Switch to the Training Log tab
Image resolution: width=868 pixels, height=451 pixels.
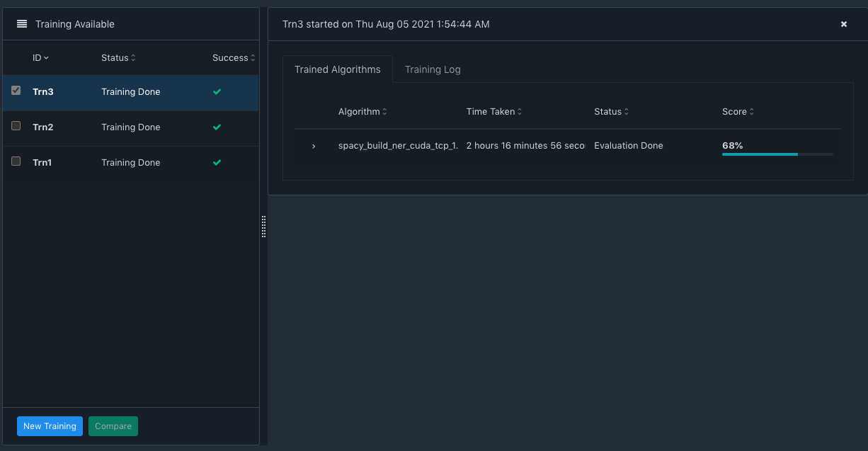tap(433, 69)
